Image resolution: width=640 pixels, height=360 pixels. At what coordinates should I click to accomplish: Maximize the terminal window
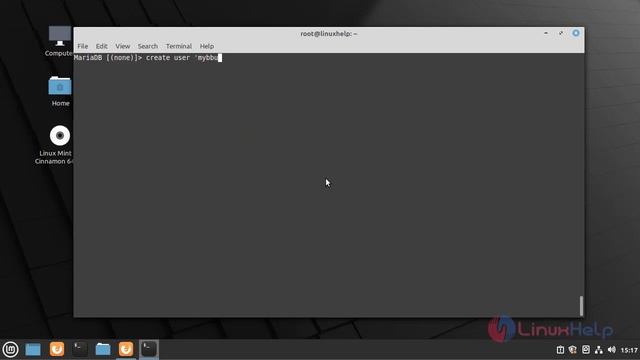click(561, 33)
